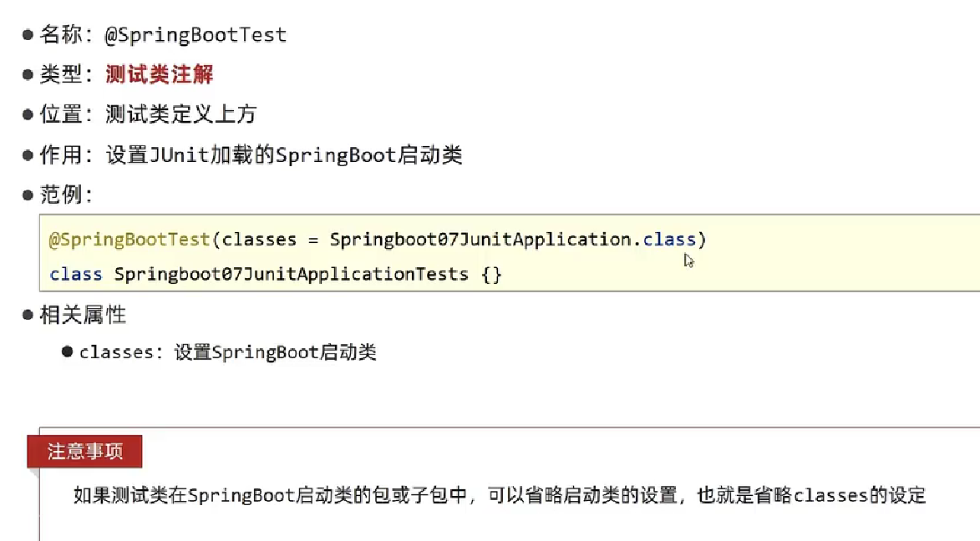Click the bullet before the classes attribute item

click(68, 351)
